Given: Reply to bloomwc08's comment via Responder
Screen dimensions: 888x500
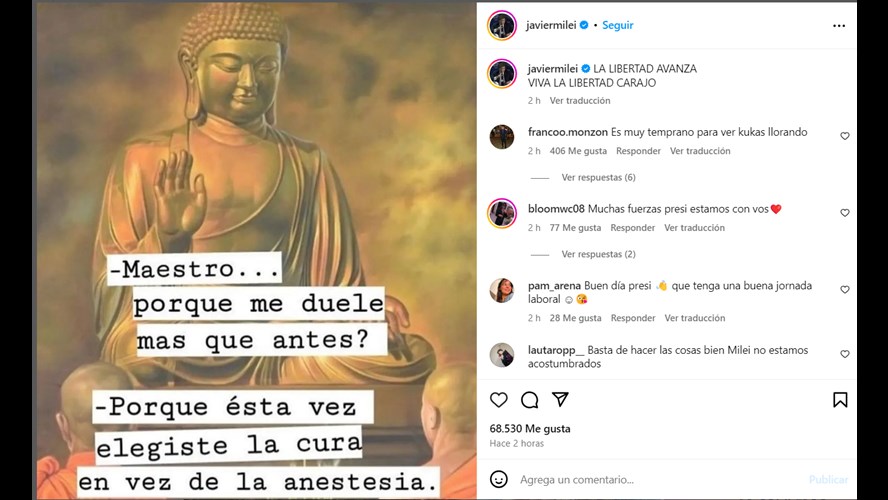Looking at the screenshot, I should 633,228.
